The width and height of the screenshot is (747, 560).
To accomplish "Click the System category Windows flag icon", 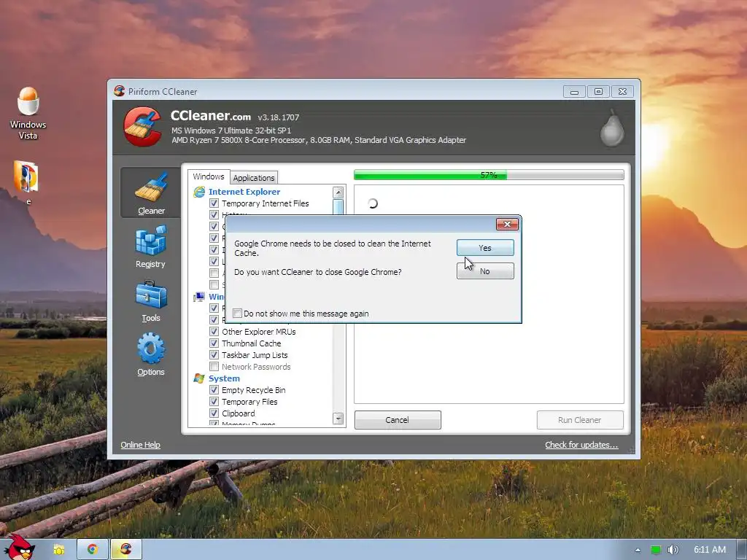I will (199, 378).
